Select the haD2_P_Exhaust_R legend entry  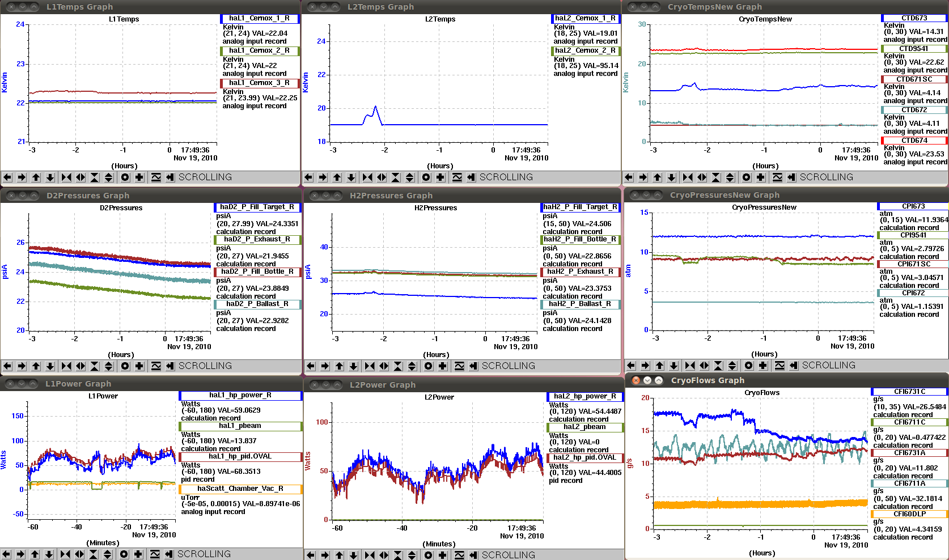(x=257, y=240)
